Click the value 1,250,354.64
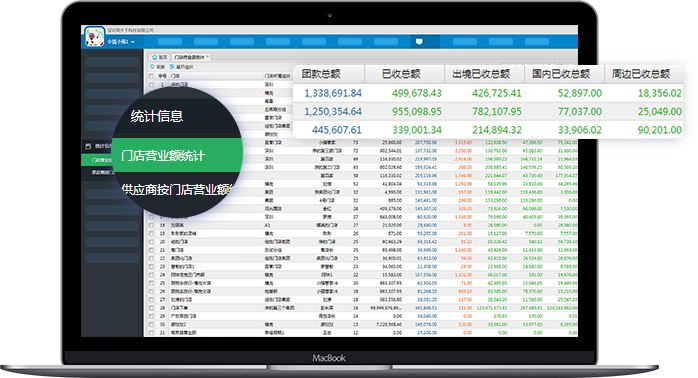 [333, 111]
